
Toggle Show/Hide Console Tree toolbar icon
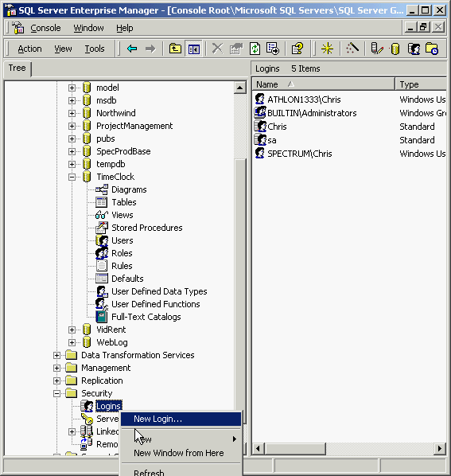[x=193, y=49]
